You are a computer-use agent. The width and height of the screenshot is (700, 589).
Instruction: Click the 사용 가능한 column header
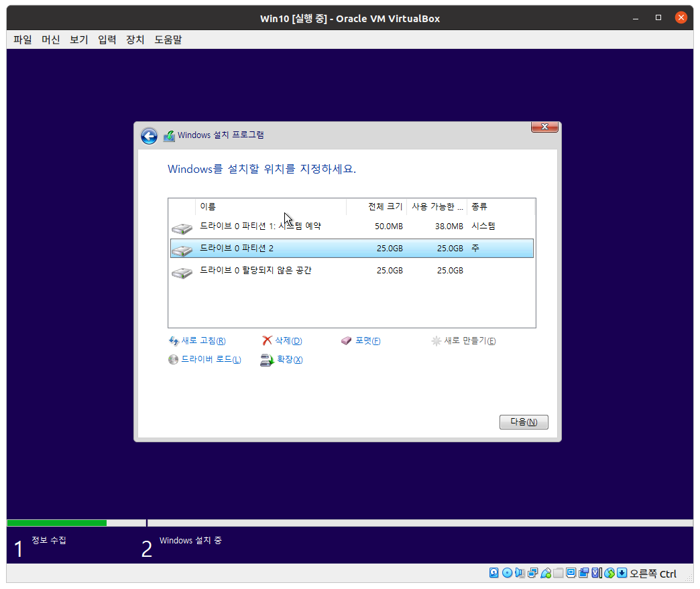pyautogui.click(x=436, y=206)
